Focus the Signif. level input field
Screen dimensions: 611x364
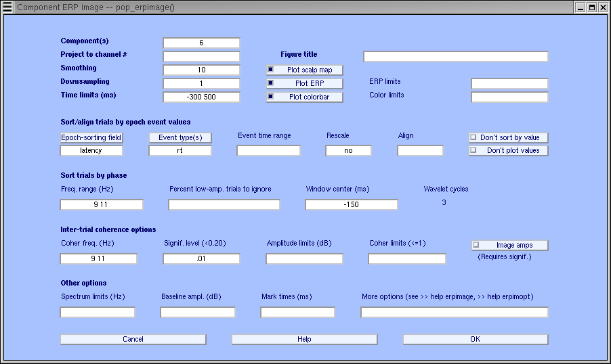tap(201, 258)
